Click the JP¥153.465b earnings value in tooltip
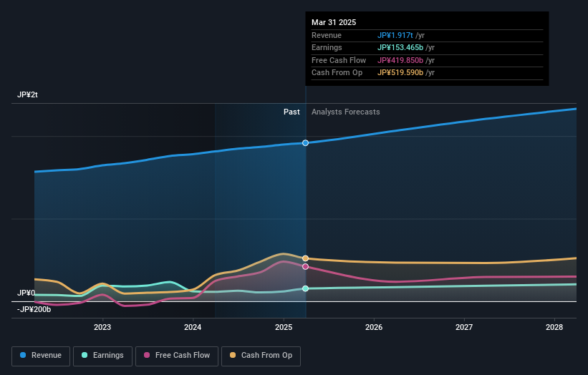 [x=400, y=47]
